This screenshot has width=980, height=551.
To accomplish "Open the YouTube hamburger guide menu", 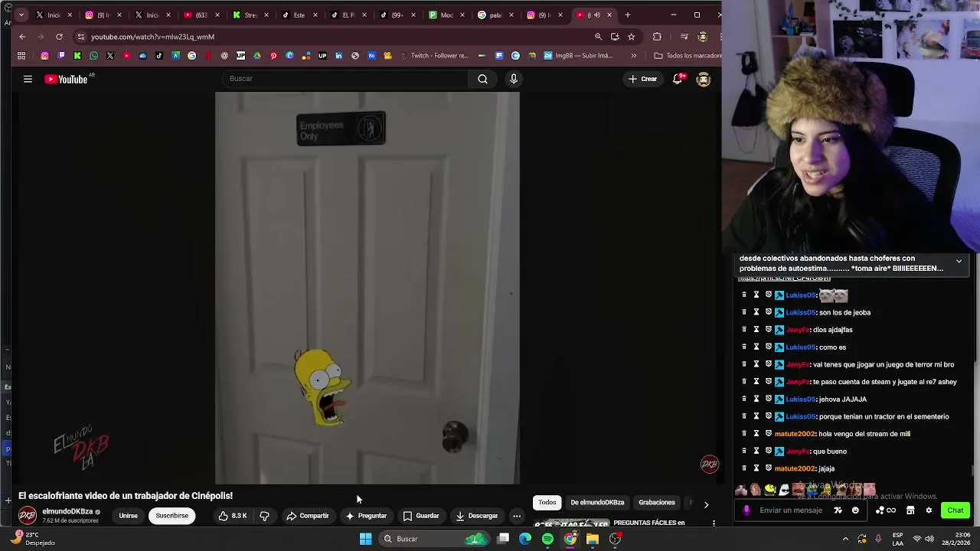I will (28, 79).
